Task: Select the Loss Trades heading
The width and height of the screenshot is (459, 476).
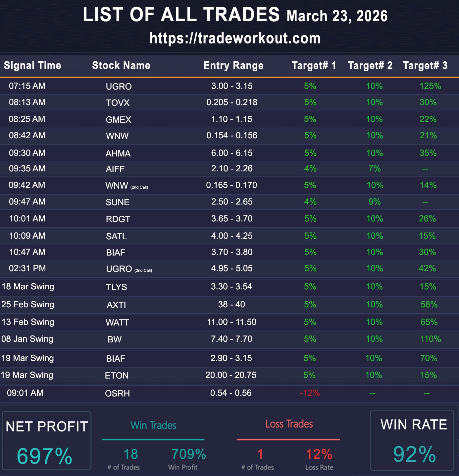Action: [289, 424]
